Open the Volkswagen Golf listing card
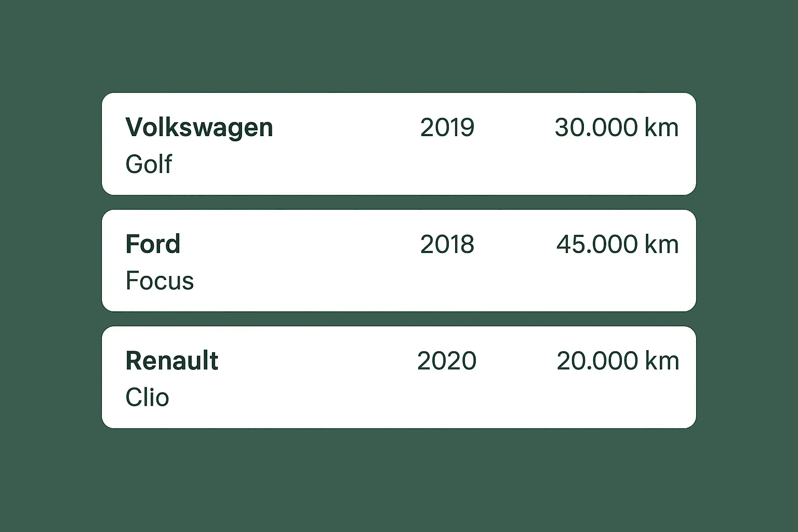Image resolution: width=798 pixels, height=532 pixels. [398, 144]
